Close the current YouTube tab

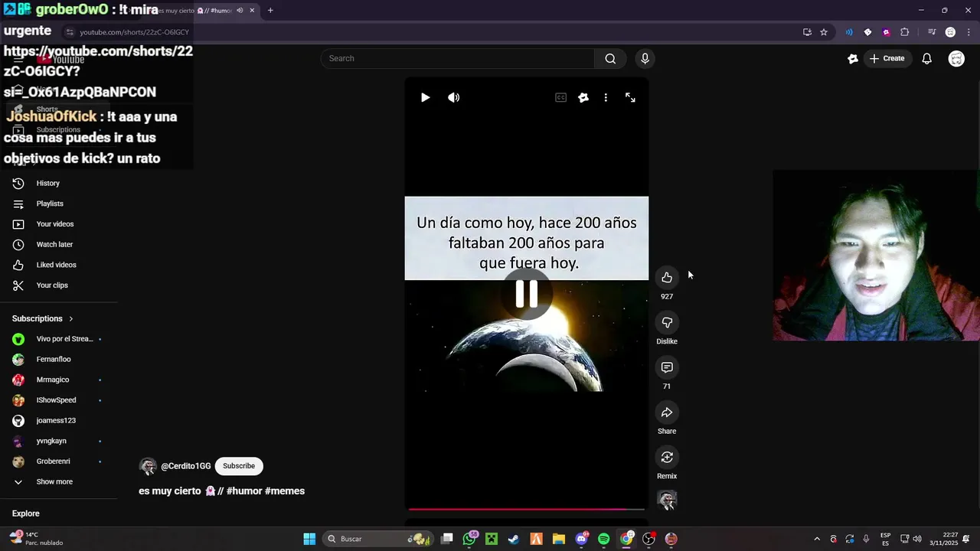[x=252, y=11]
